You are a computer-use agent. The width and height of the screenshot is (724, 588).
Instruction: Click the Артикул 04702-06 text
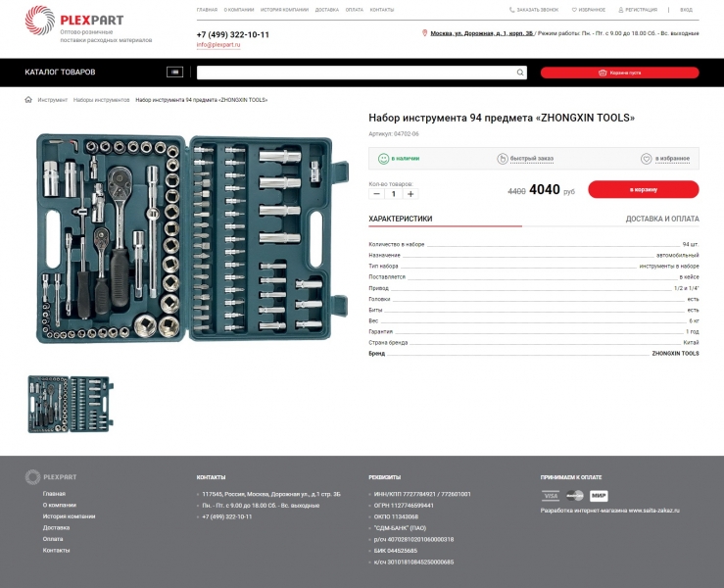(394, 134)
